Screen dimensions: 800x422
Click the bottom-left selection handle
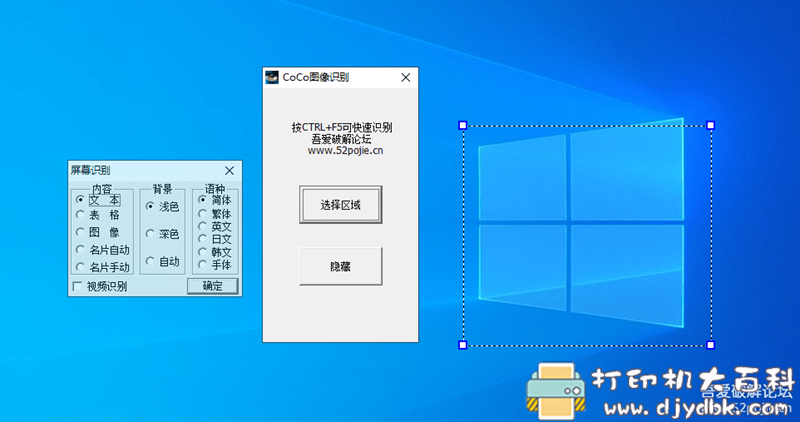pos(463,345)
